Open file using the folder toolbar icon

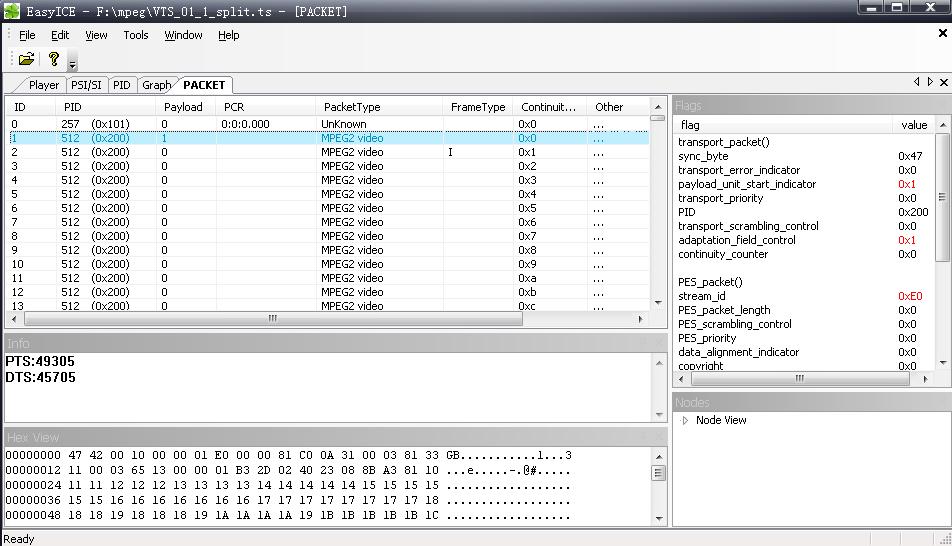tap(26, 59)
